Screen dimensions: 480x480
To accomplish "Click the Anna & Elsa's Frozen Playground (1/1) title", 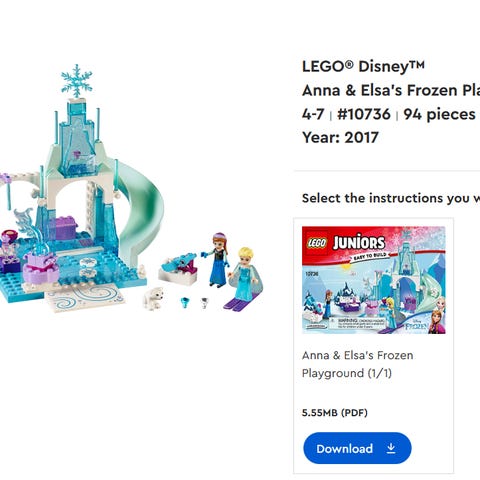I will coord(358,364).
